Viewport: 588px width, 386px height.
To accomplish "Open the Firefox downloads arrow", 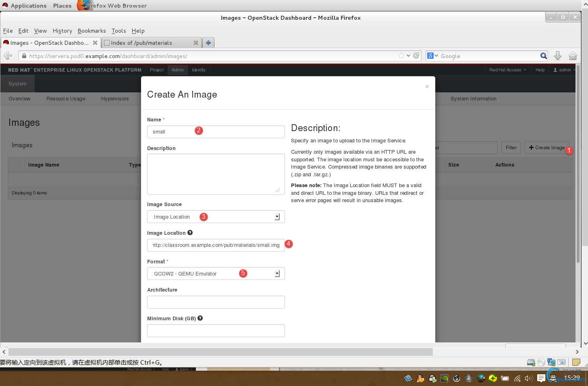I will click(558, 56).
